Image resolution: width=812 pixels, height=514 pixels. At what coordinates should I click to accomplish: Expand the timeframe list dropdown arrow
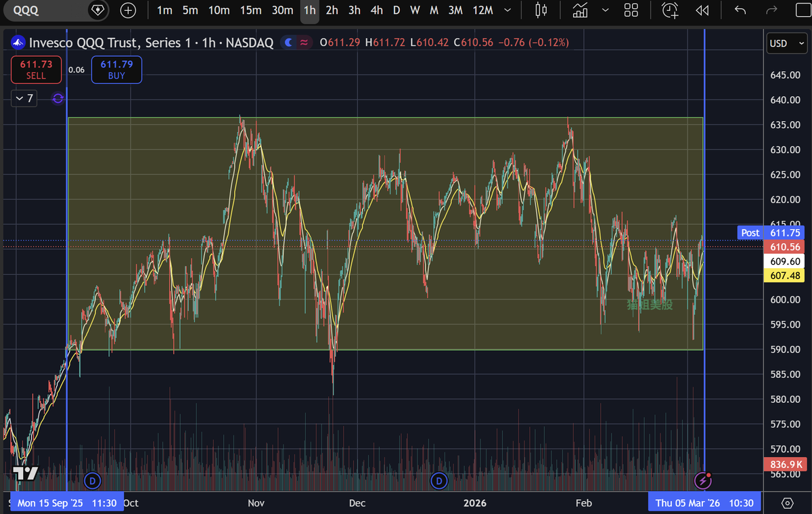(507, 10)
